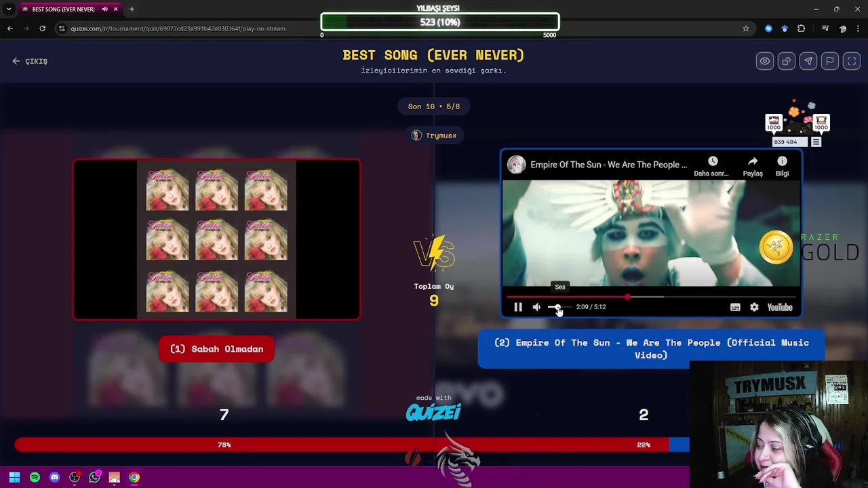This screenshot has width=868, height=488.
Task: Open Spotify from the taskbar
Action: 35,477
